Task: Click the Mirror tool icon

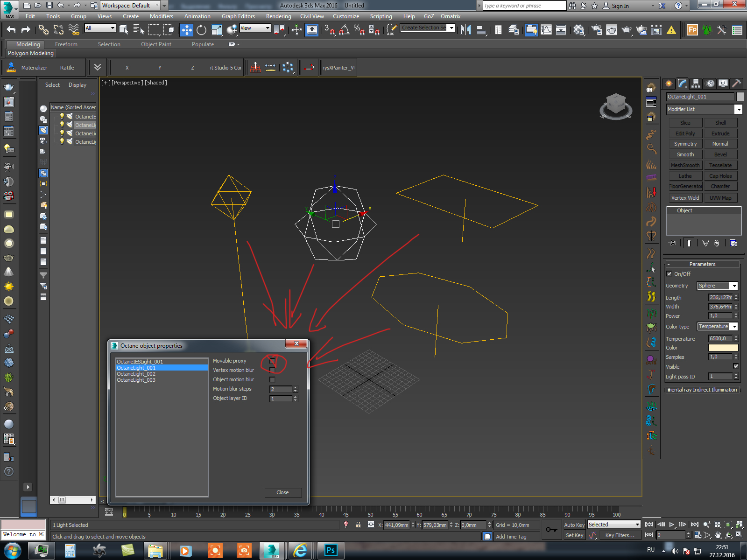Action: click(x=465, y=30)
